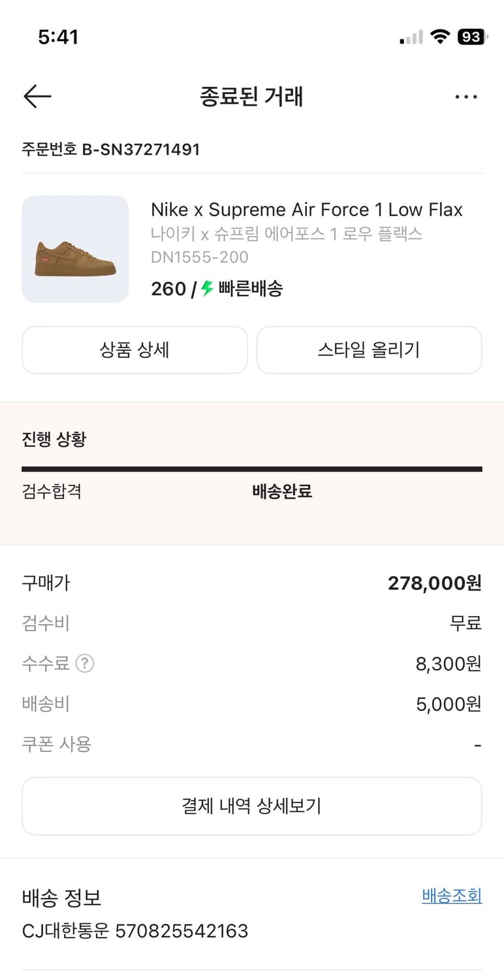The image size is (504, 980).
Task: Tap the green lightning fast delivery icon
Action: click(208, 288)
